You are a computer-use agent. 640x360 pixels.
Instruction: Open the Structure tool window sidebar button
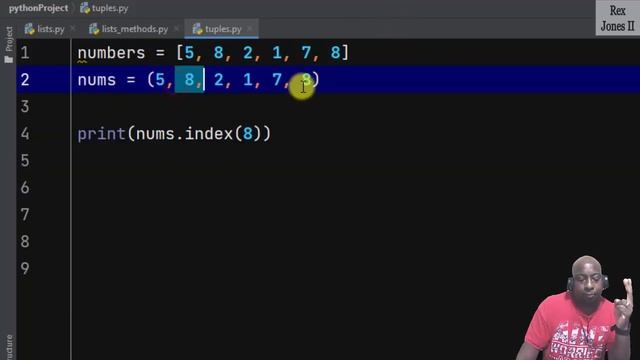[x=9, y=347]
